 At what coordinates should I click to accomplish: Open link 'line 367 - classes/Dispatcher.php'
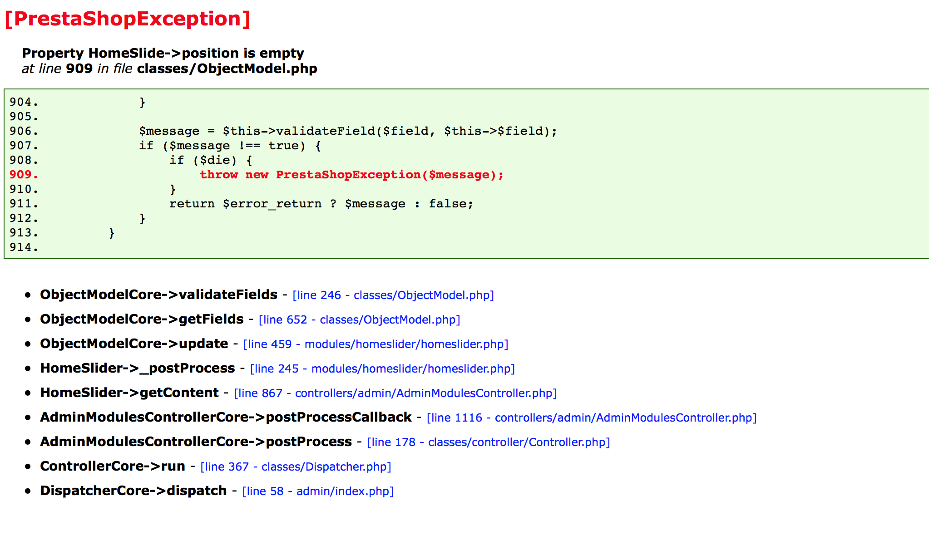[x=296, y=467]
